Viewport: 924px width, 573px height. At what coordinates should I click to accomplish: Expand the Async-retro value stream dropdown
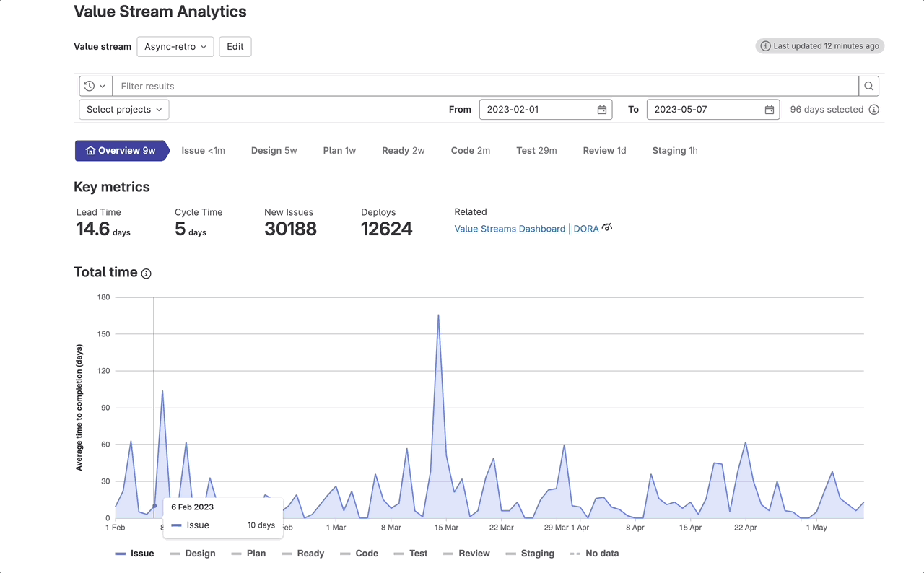pos(175,47)
